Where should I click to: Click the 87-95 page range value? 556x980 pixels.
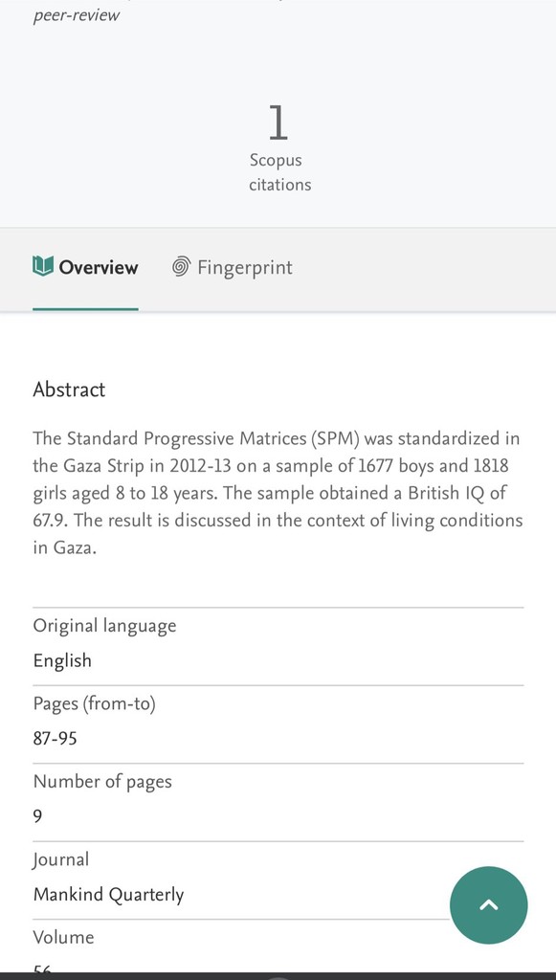55,739
